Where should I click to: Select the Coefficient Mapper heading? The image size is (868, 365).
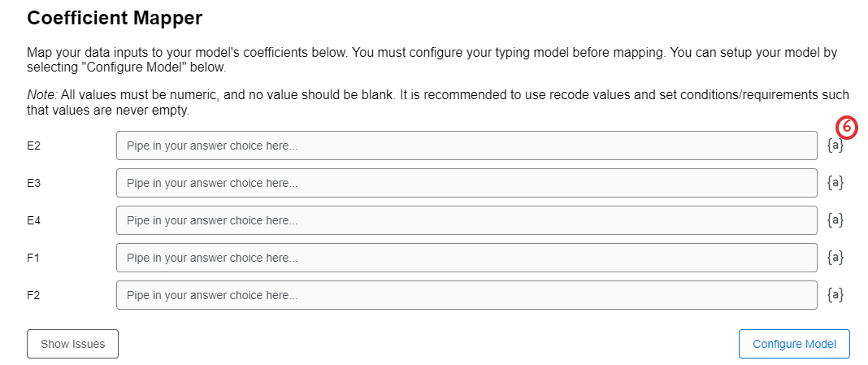point(115,18)
